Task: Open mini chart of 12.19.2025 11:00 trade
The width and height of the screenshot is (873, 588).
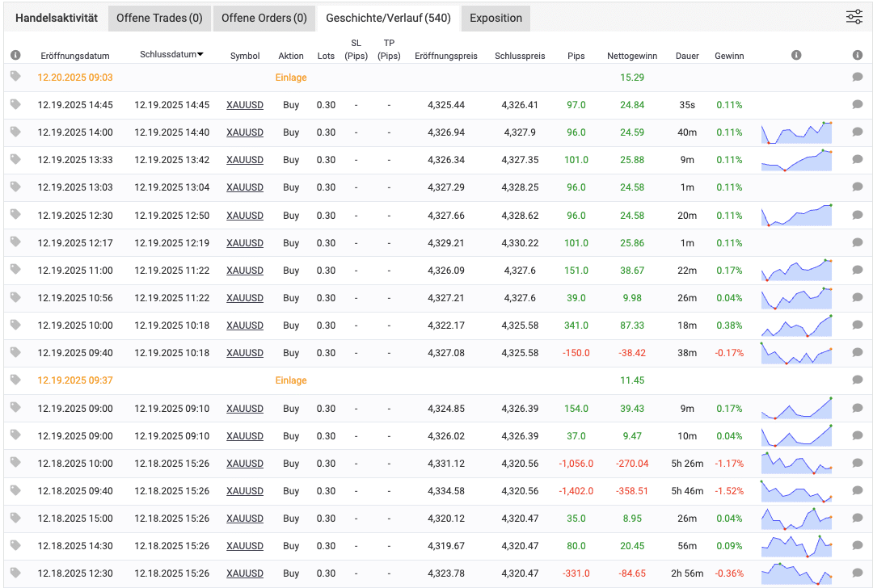Action: (x=796, y=271)
